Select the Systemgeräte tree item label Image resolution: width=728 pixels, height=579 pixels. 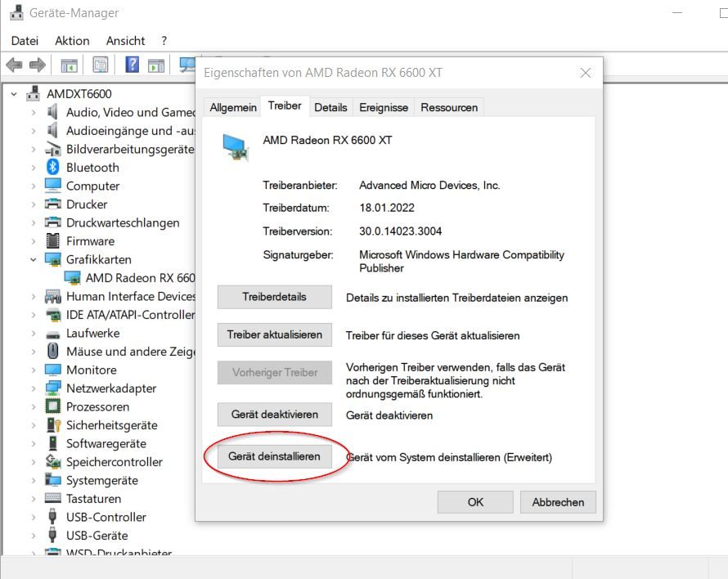[x=102, y=480]
